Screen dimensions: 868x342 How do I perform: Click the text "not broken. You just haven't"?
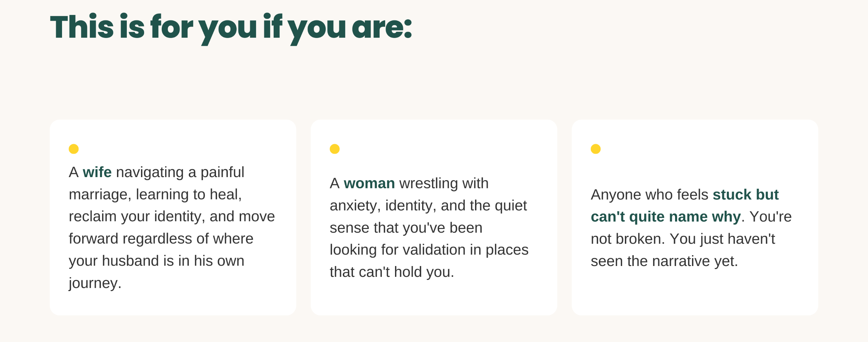click(x=683, y=239)
